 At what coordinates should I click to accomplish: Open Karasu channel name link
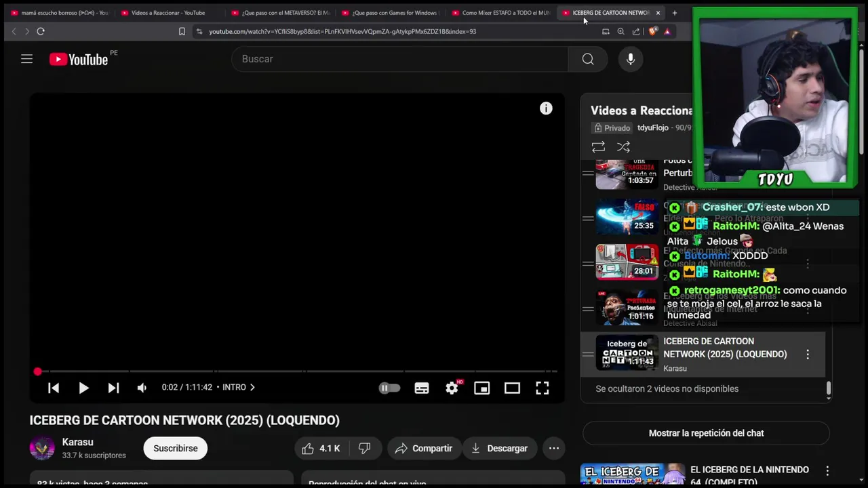pyautogui.click(x=77, y=442)
